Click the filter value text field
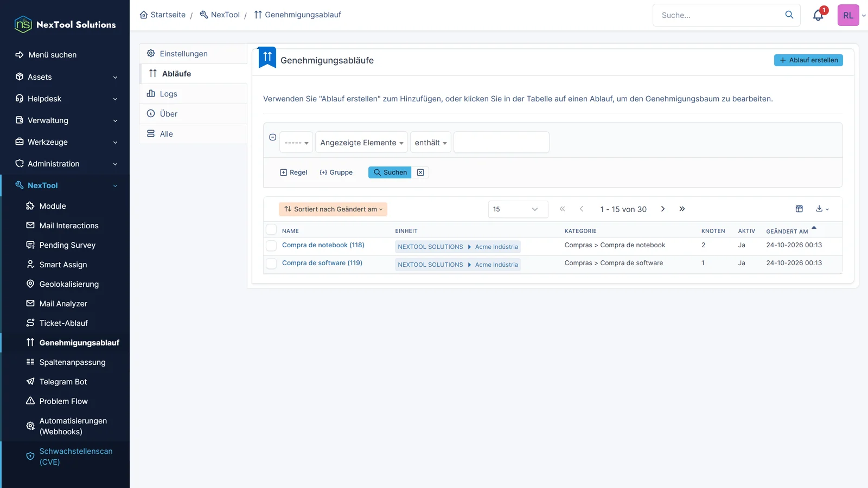868x488 pixels. pyautogui.click(x=501, y=142)
